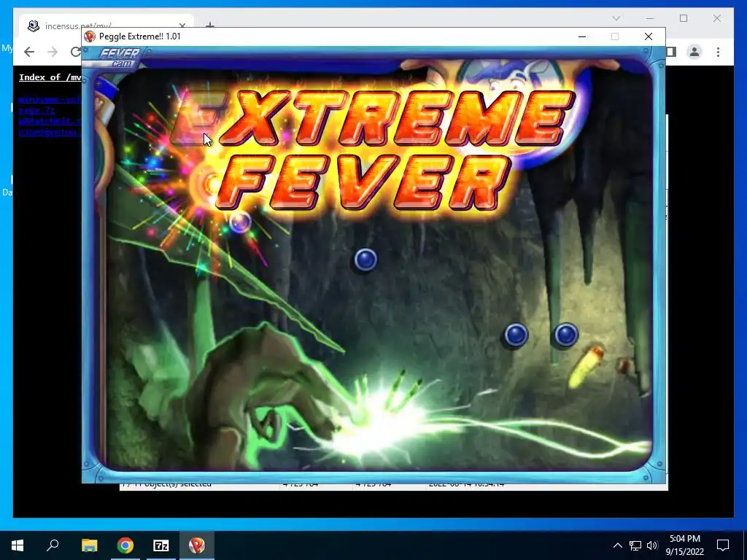Go forward in the Chrome browser
The height and width of the screenshot is (560, 747).
click(x=53, y=52)
